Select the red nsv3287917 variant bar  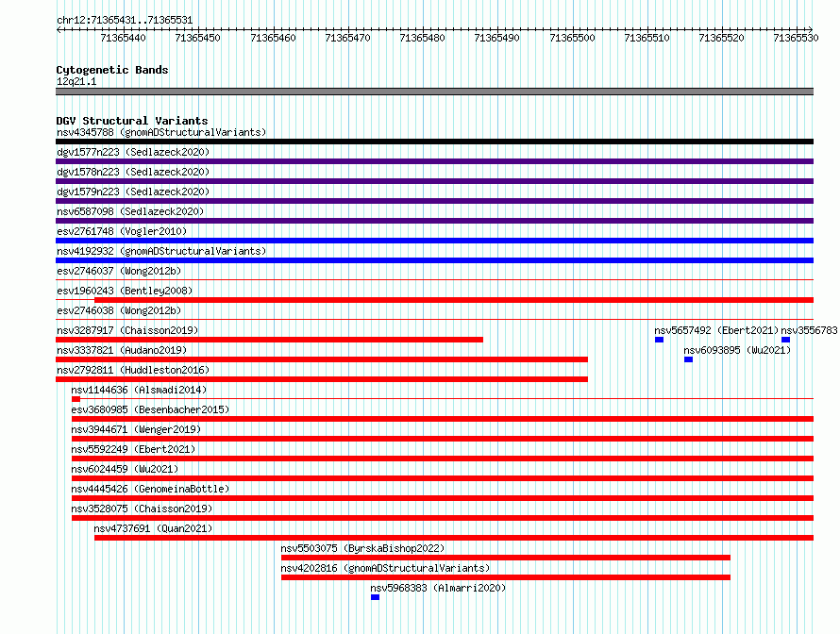[x=270, y=340]
